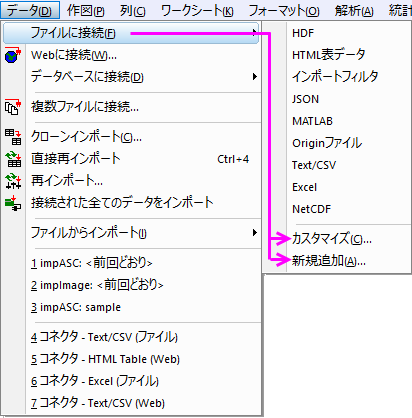
Task: Open the データ(D) menu
Action: pyautogui.click(x=30, y=10)
